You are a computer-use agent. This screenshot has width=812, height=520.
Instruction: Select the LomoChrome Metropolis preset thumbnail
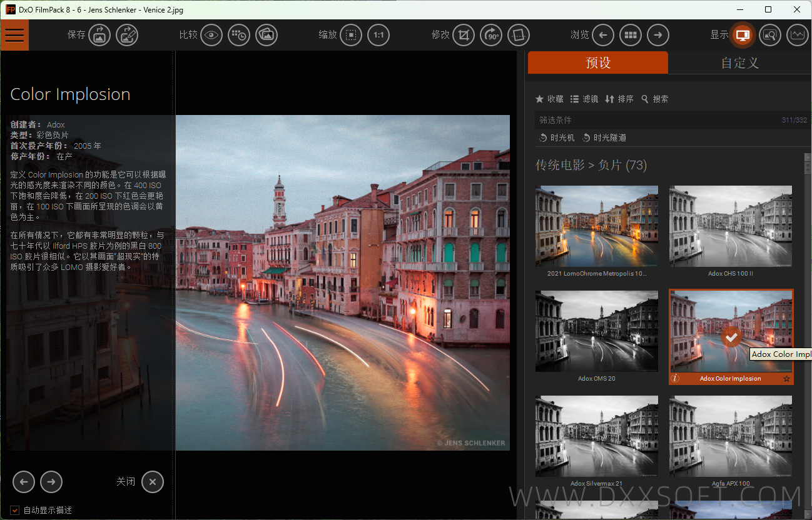pos(597,226)
